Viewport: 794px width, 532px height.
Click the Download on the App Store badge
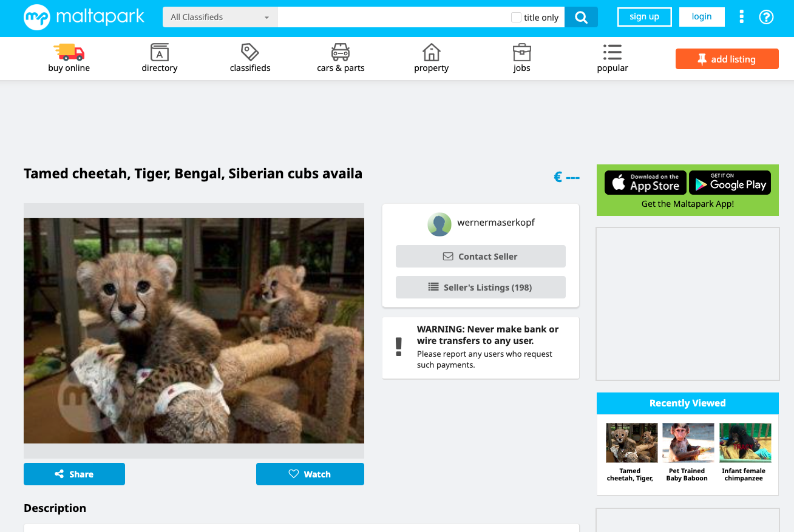[x=645, y=183]
